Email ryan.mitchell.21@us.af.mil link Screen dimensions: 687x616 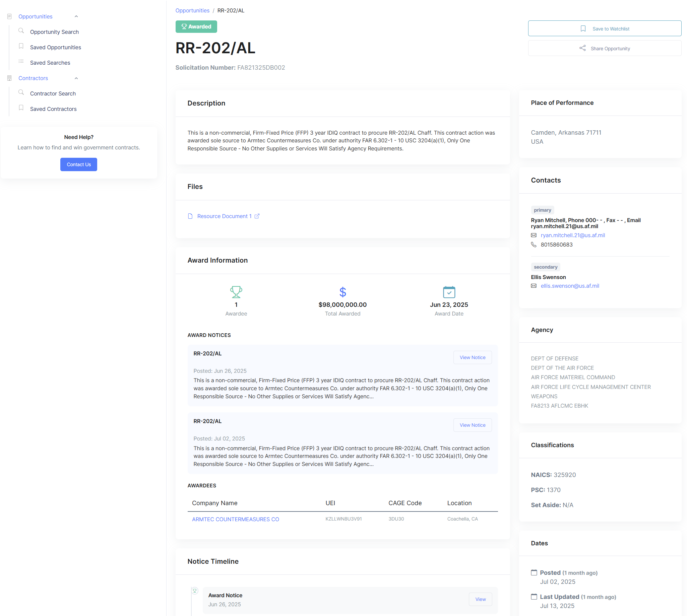[x=573, y=235]
